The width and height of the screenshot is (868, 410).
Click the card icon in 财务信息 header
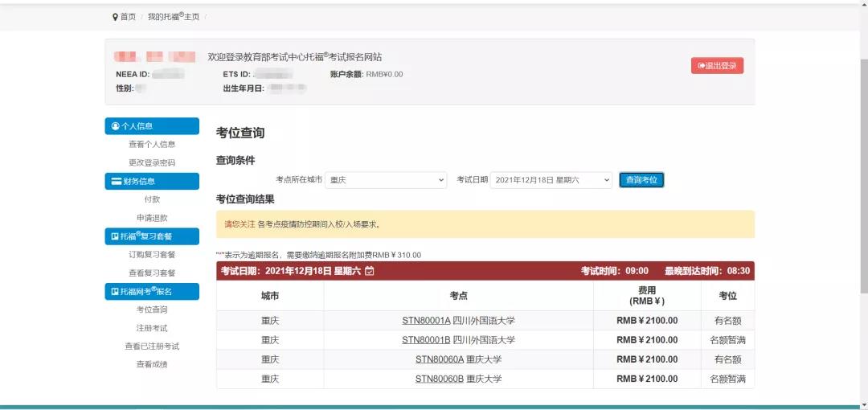[x=117, y=181]
